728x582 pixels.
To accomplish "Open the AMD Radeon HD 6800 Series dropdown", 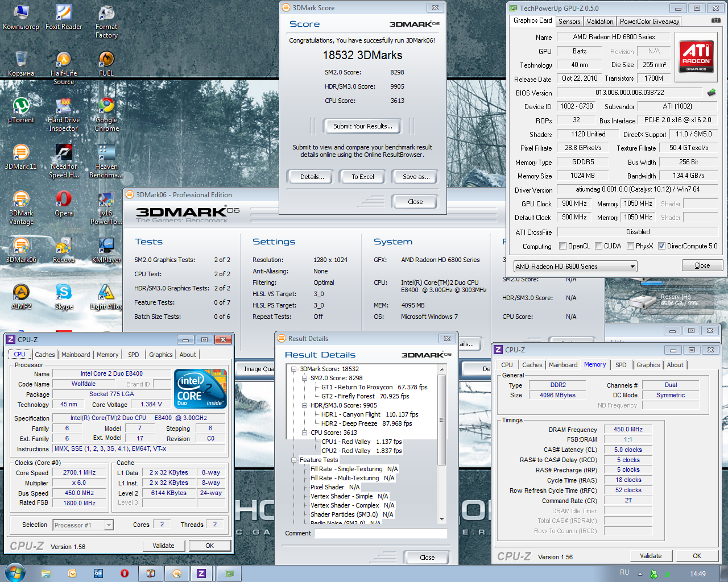I will [x=575, y=266].
